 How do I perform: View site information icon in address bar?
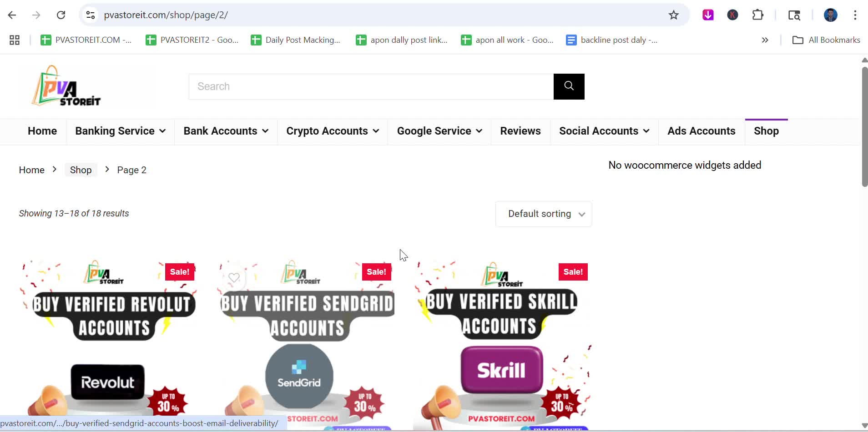[91, 15]
